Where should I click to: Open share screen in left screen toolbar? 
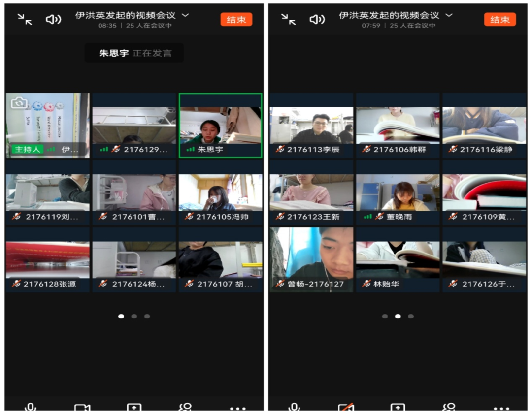(134, 408)
